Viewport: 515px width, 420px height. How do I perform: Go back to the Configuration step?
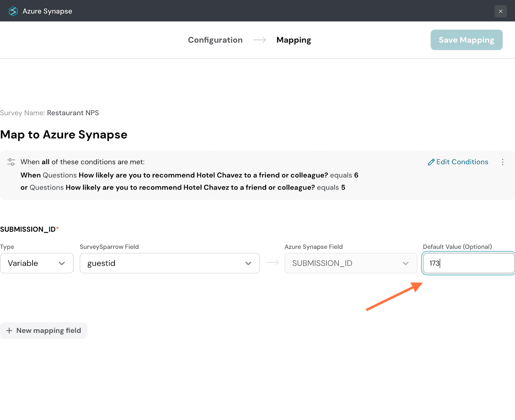215,40
